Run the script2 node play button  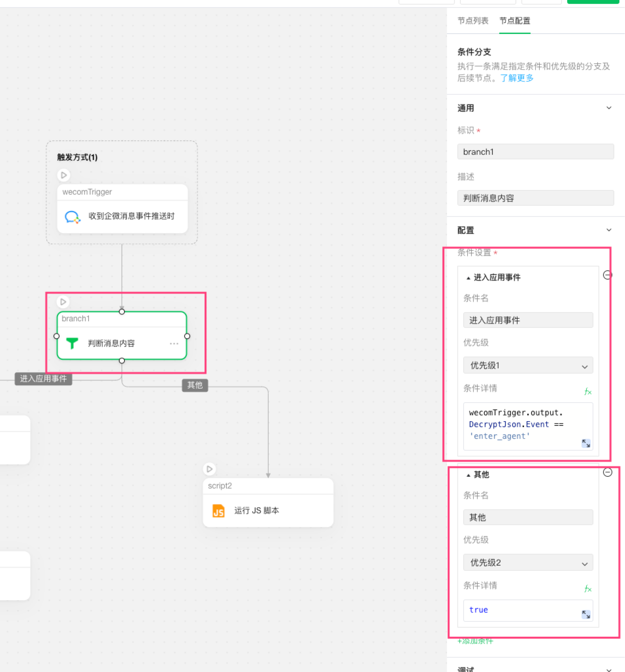(x=209, y=469)
